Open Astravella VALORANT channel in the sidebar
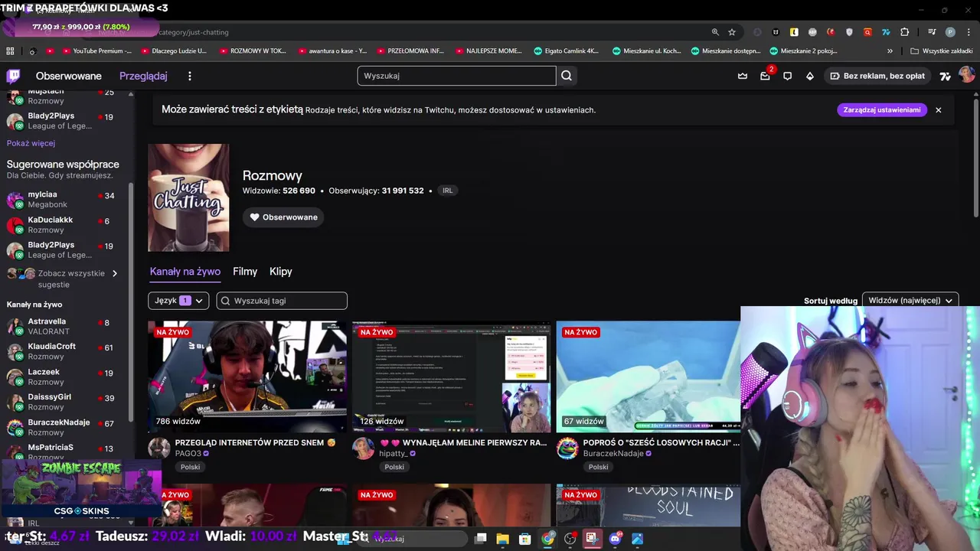 tap(67, 326)
